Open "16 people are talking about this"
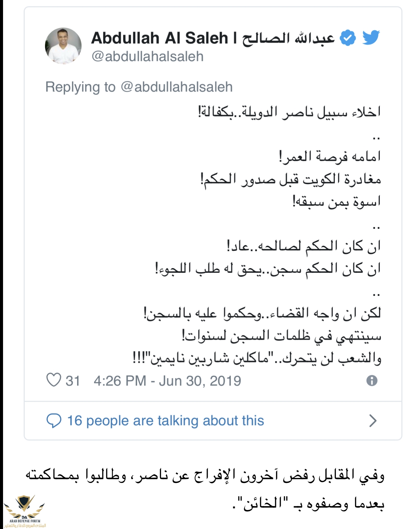Screen dimensions: 420x529 pyautogui.click(x=165, y=421)
